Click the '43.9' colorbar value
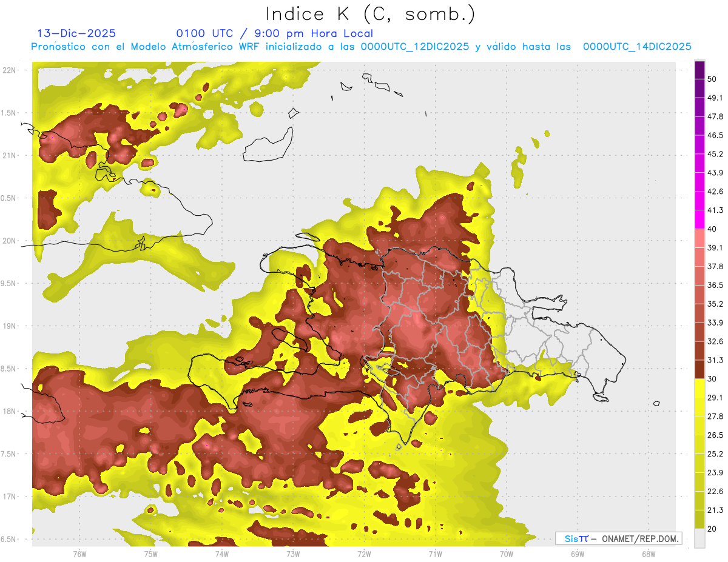 (x=715, y=173)
